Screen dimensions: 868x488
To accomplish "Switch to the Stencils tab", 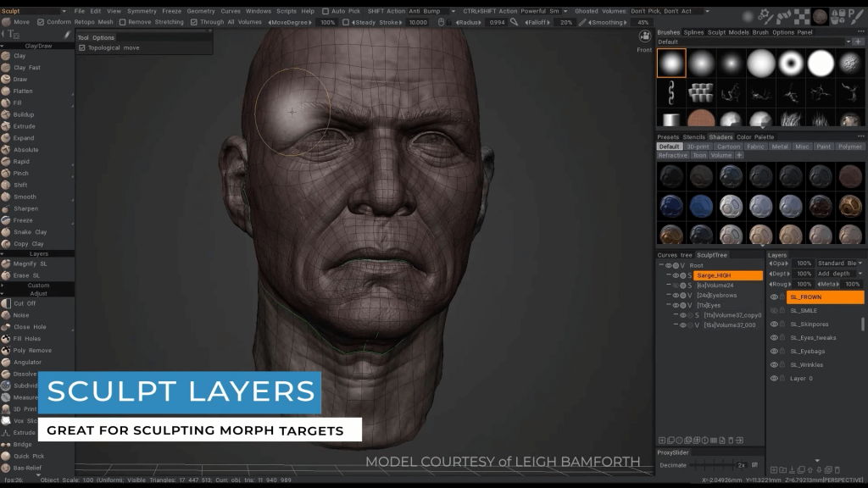I will tap(693, 137).
